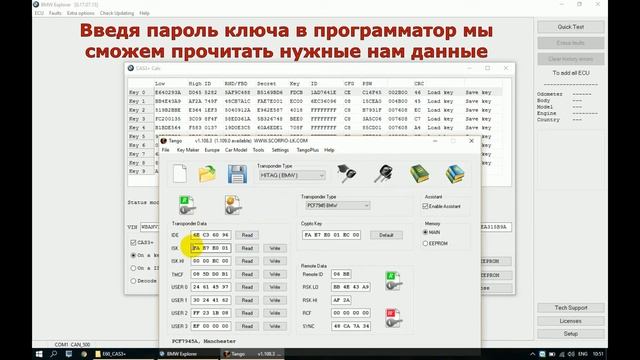Viewport: 640px width, 360px height.
Task: Click the Licenses button
Action: (x=571, y=321)
